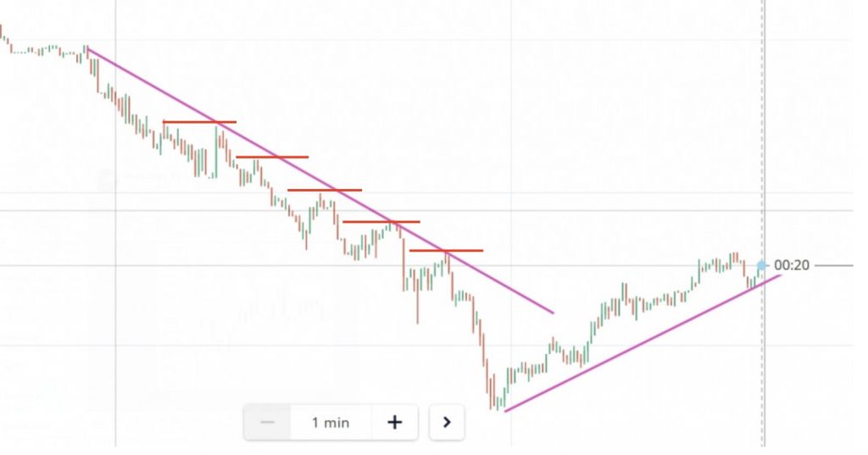Click the upper end of the ascending trendline
This screenshot has height=455, width=868.
pos(780,275)
